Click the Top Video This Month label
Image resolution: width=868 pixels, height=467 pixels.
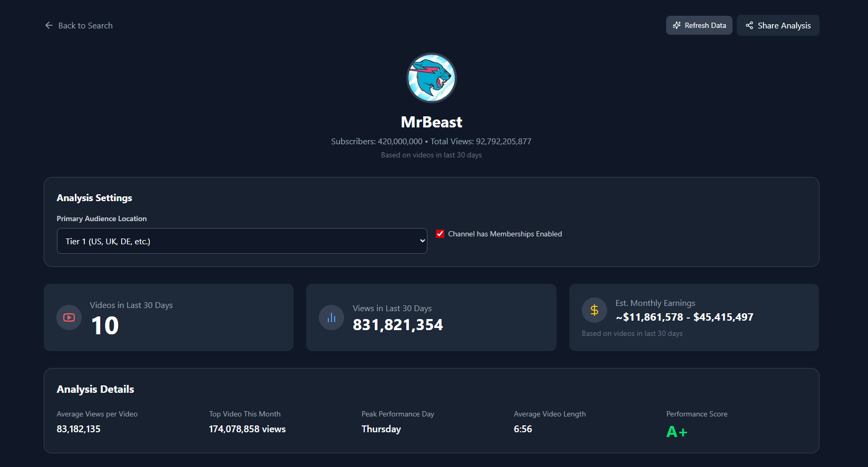pos(245,414)
